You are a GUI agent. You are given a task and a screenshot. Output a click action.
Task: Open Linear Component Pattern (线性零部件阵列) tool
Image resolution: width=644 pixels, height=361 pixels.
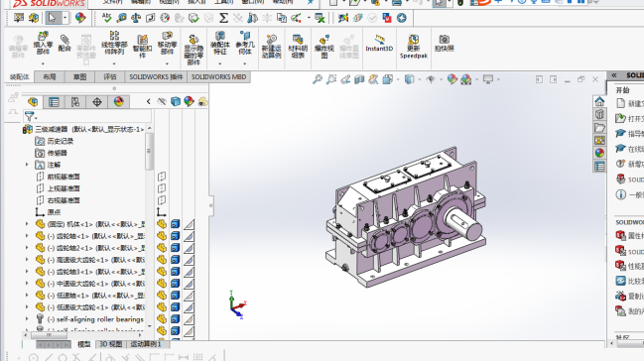(114, 44)
